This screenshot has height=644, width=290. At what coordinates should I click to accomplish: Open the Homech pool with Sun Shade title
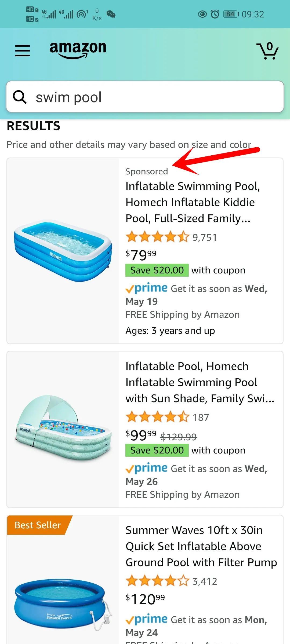[x=200, y=382]
